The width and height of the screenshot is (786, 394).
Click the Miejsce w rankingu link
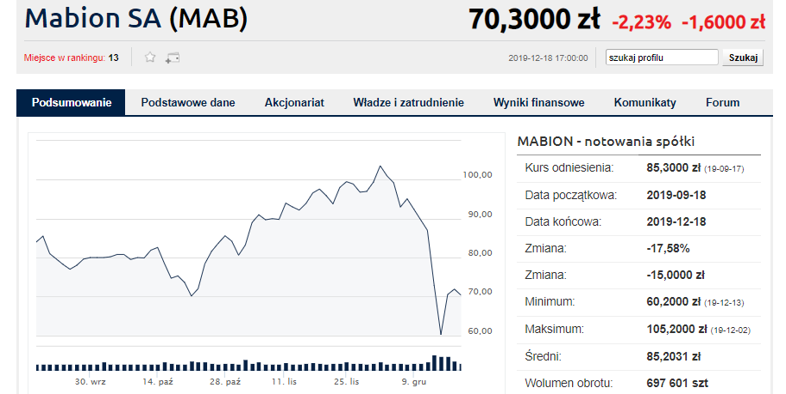click(x=64, y=58)
